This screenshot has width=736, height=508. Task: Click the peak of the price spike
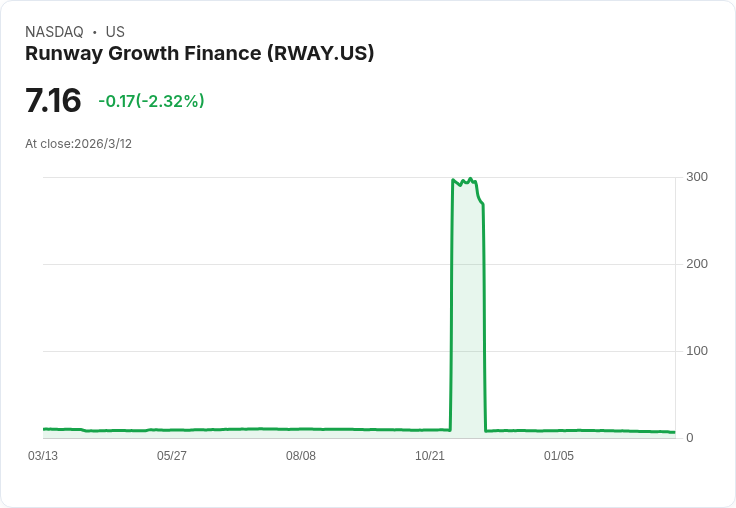tap(470, 179)
